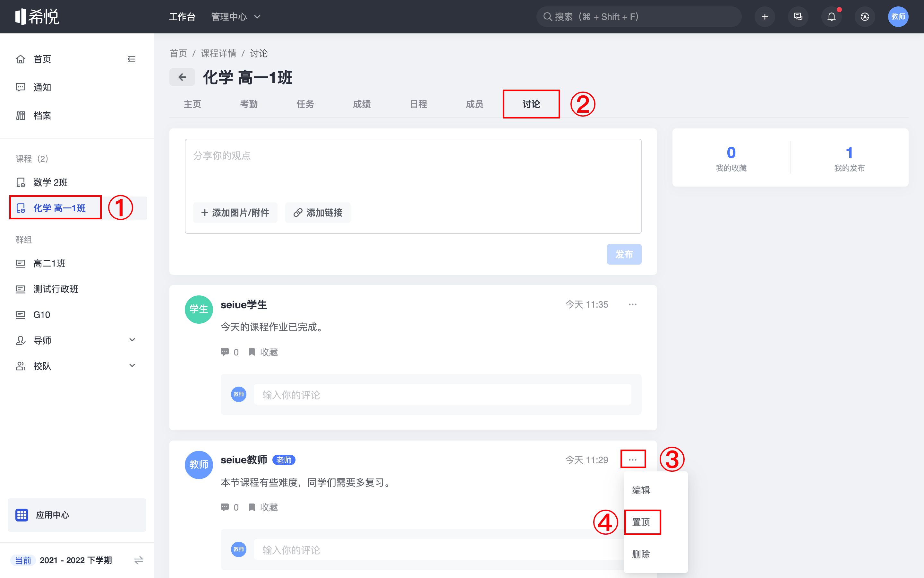
Task: Open the notification bell icon
Action: pyautogui.click(x=831, y=17)
